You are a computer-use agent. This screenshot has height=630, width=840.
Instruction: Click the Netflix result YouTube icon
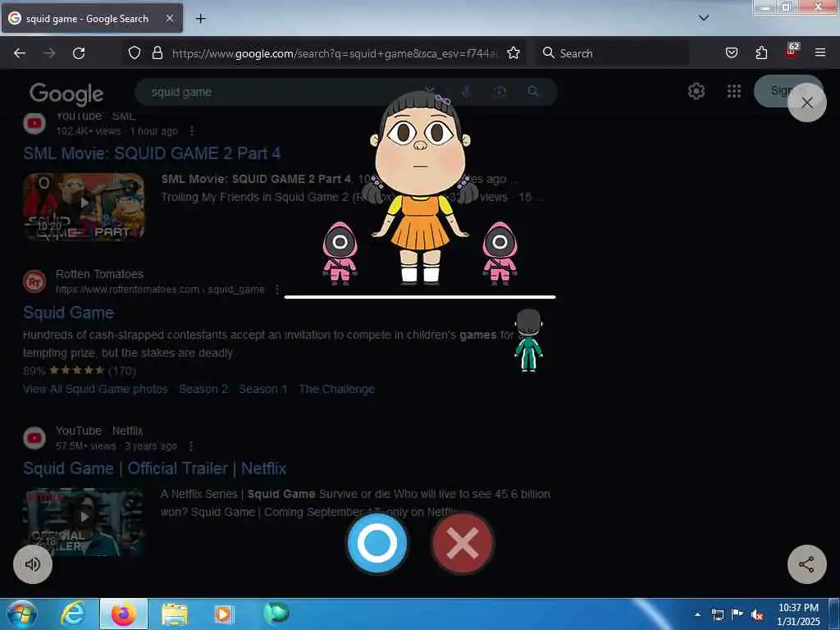[x=34, y=438]
